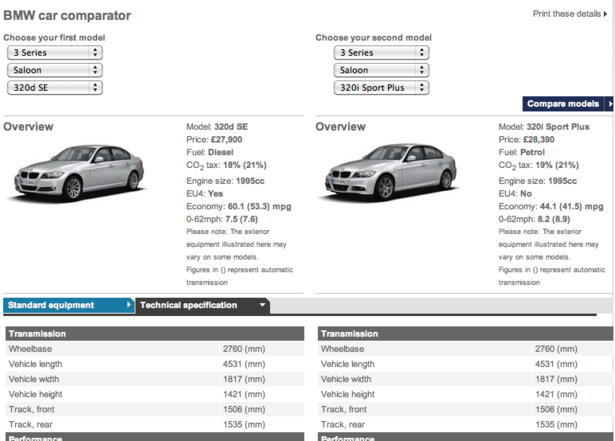Click the Model: 320i Sport Plus text
Image resolution: width=615 pixels, height=441 pixels.
(x=544, y=127)
